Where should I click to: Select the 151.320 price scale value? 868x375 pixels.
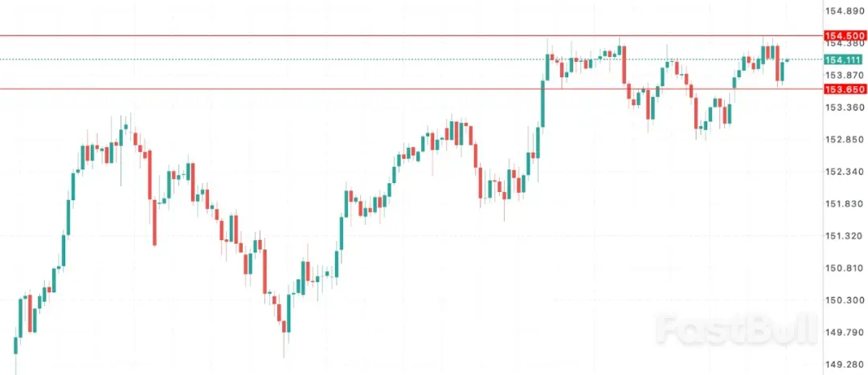pyautogui.click(x=845, y=235)
